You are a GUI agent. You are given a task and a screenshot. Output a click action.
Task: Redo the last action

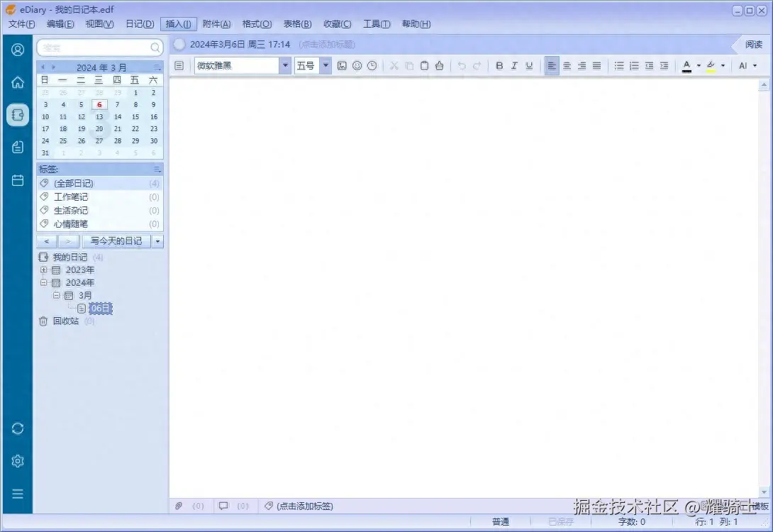477,65
